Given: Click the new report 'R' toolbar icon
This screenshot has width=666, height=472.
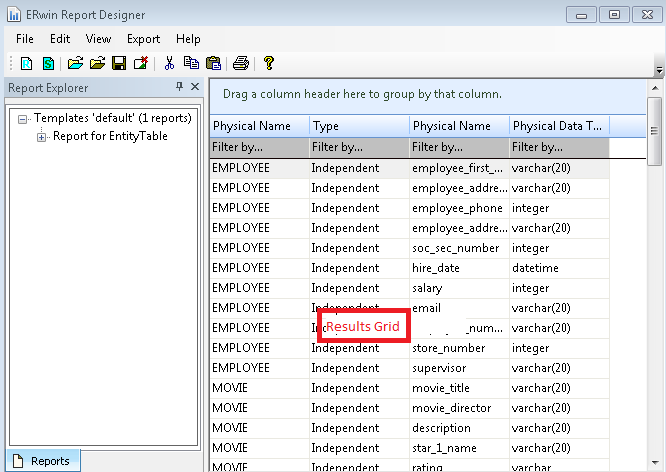Looking at the screenshot, I should click(x=27, y=63).
